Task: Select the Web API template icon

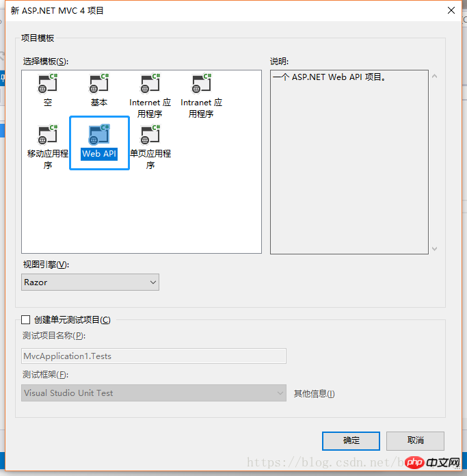Action: click(99, 135)
